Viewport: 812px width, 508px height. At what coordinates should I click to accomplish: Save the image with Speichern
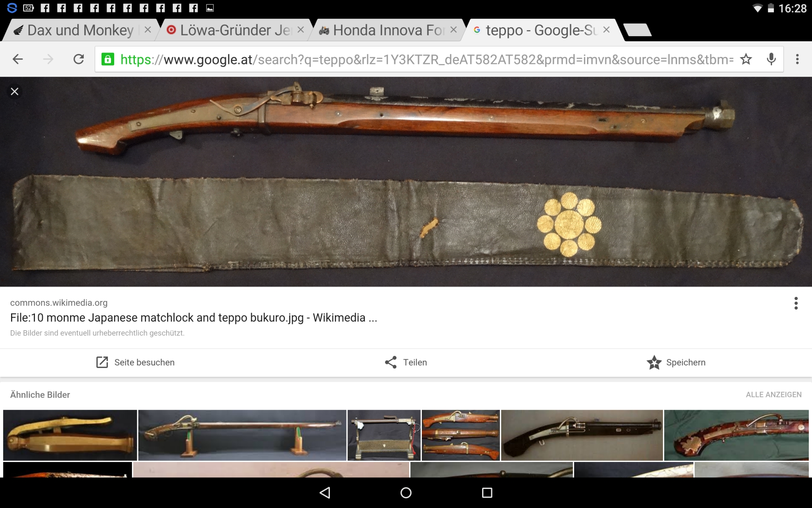676,362
